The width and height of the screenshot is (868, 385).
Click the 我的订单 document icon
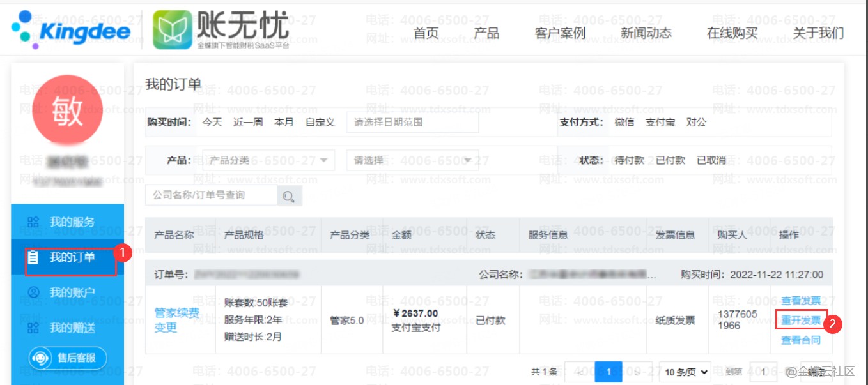[x=33, y=257]
